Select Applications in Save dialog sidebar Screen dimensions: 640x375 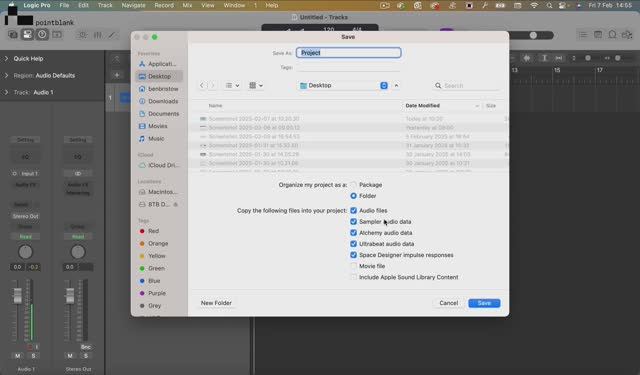point(158,64)
